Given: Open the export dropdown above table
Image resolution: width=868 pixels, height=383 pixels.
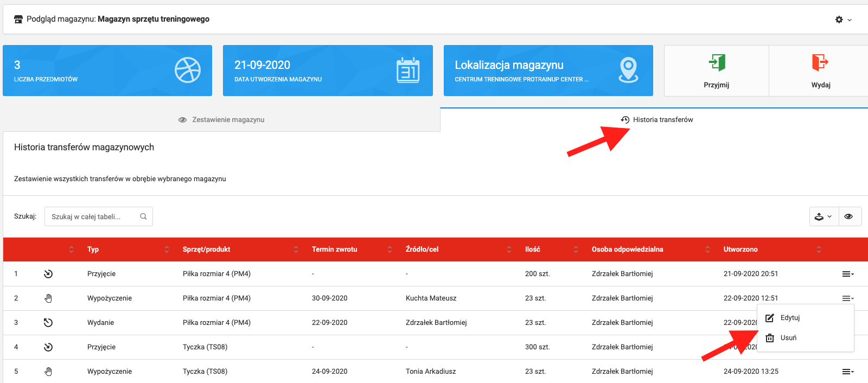Looking at the screenshot, I should [x=823, y=216].
